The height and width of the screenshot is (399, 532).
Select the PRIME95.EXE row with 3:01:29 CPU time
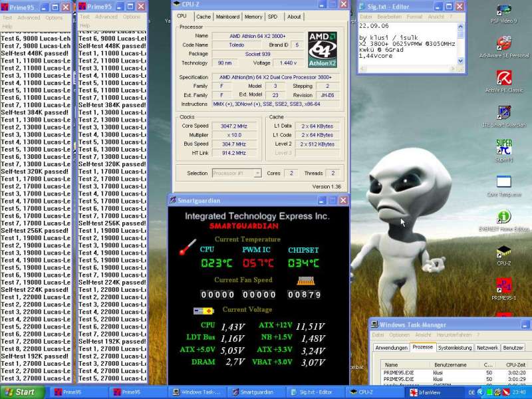click(455, 379)
